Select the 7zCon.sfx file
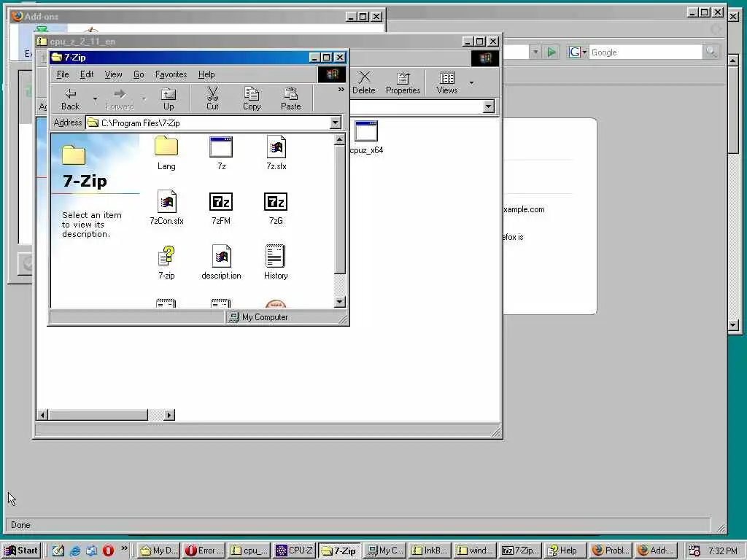The image size is (747, 560). 166,208
